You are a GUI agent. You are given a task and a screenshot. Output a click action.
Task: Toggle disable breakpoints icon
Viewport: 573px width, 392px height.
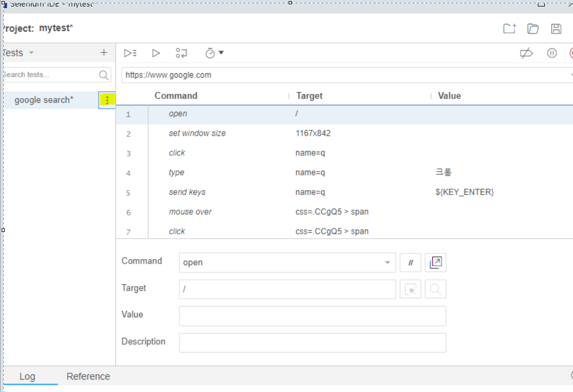pyautogui.click(x=526, y=54)
